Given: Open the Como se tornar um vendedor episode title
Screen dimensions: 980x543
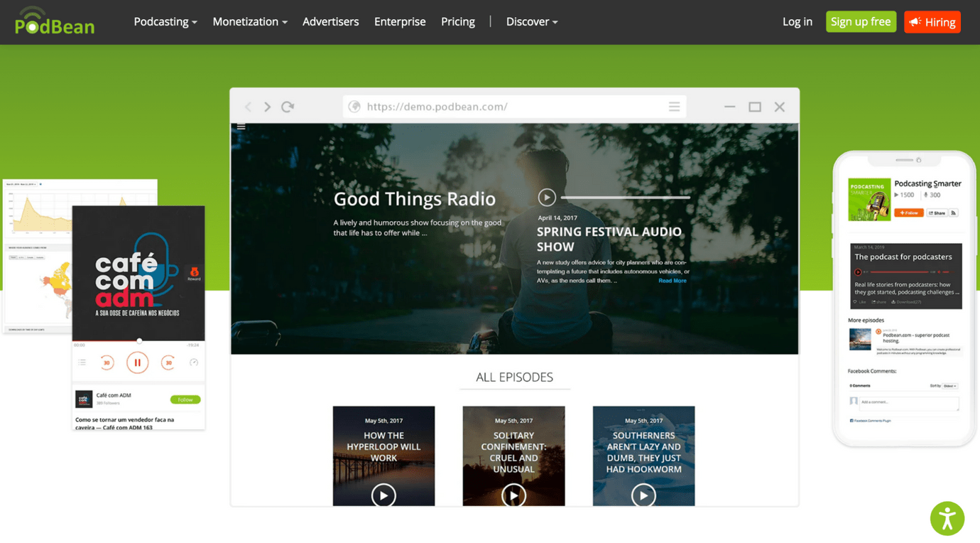Looking at the screenshot, I should [125, 424].
